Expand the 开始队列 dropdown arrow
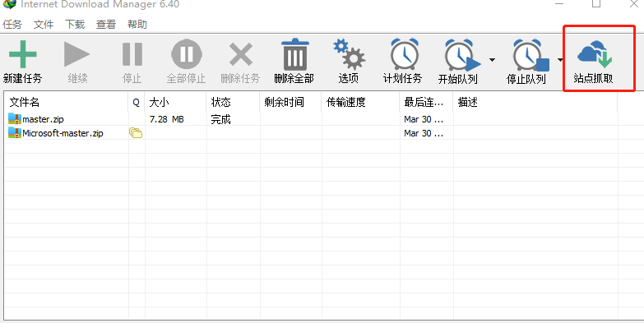644x323 pixels. point(492,60)
